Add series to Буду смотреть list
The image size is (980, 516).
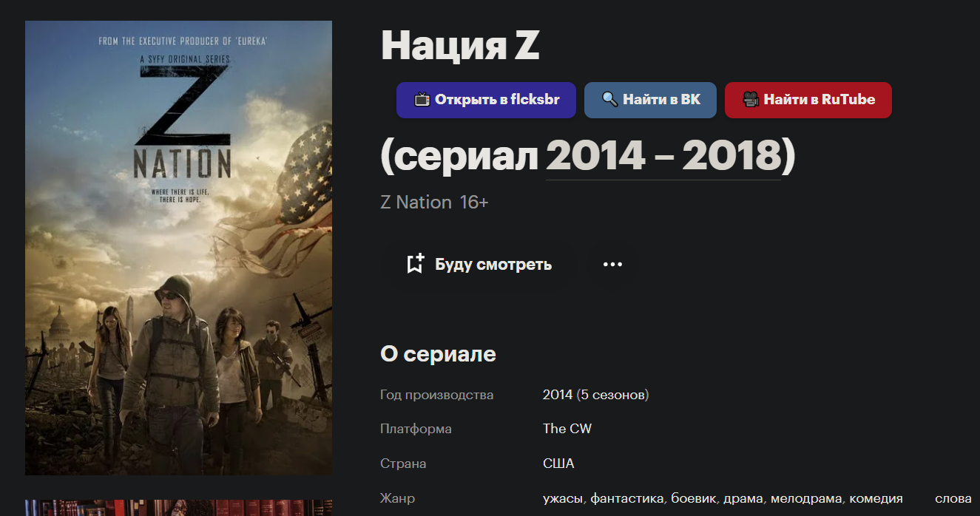479,265
